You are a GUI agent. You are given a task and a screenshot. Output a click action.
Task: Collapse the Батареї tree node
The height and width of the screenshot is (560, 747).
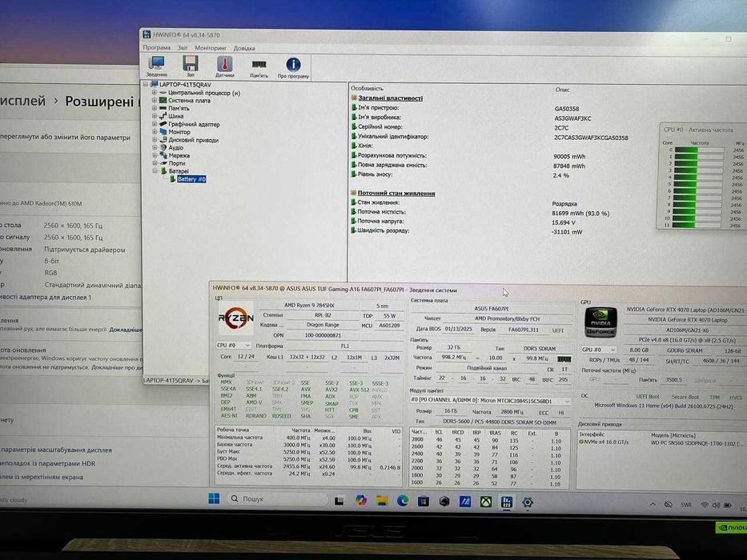pyautogui.click(x=155, y=170)
